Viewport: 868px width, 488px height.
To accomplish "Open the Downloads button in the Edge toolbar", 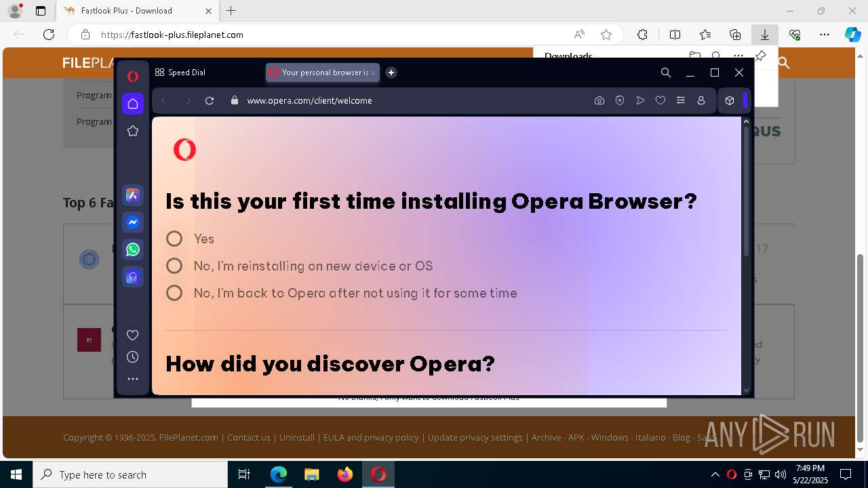I will 764,35.
